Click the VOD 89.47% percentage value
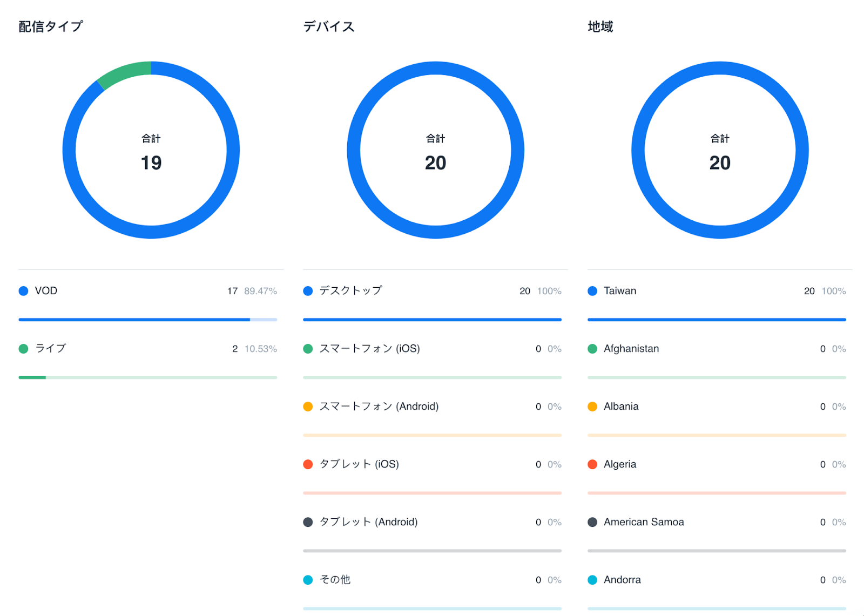Screen dimensions: 864x616 pos(260,291)
